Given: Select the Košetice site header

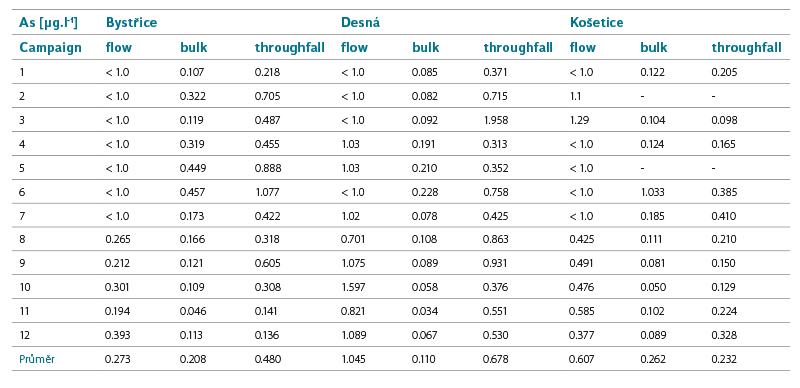Looking at the screenshot, I should (596, 23).
